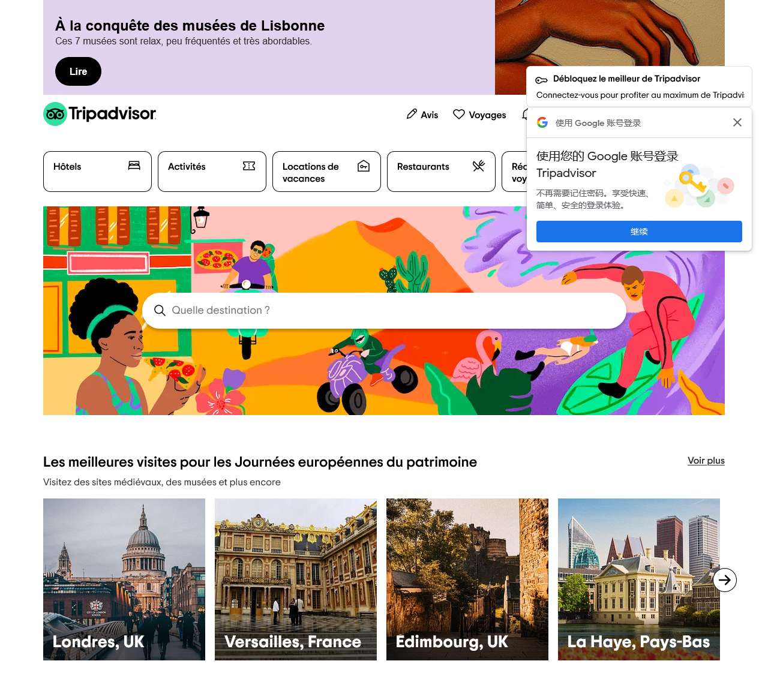Viewport: 768px width, 700px height.
Task: Click the magnifying glass search icon
Action: [160, 310]
